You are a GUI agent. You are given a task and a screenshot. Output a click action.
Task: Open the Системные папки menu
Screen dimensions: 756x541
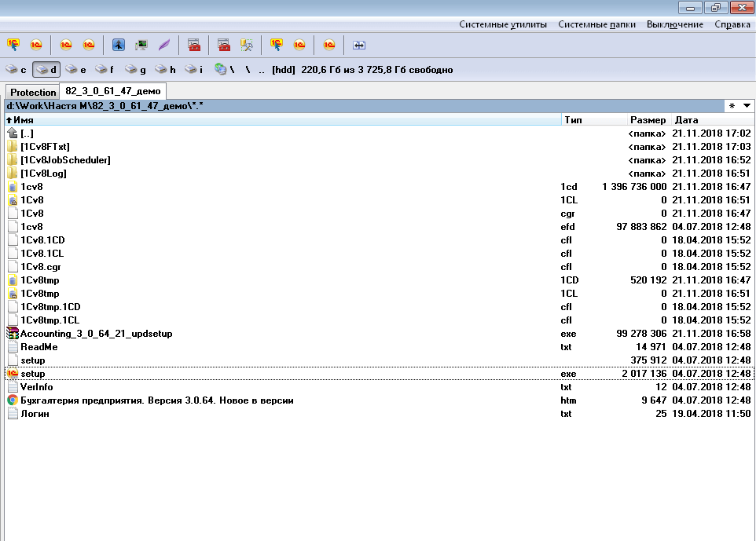(x=596, y=24)
